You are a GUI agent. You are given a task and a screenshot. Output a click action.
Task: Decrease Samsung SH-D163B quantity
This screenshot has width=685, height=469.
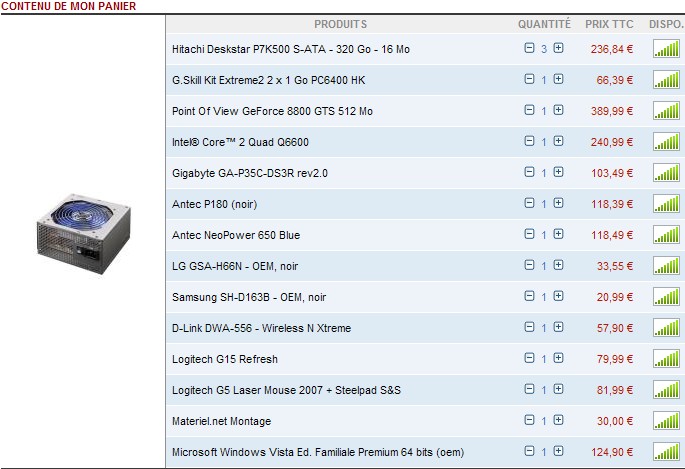coord(529,296)
